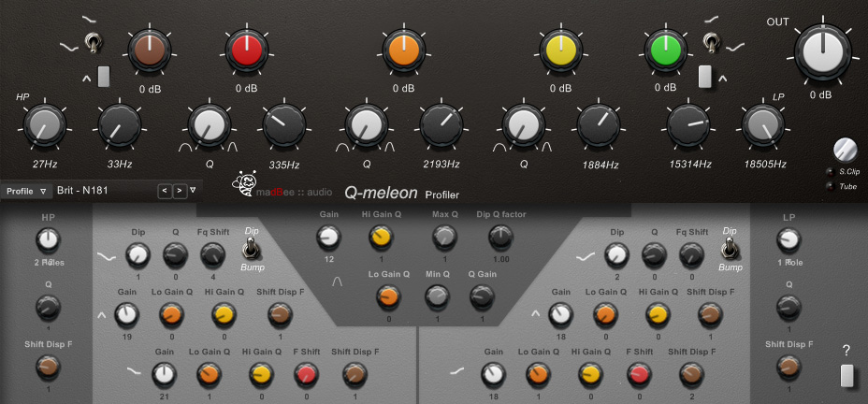Click the Hi Gain Q knob in the Gain 21 row
The image size is (868, 404).
coord(261,375)
